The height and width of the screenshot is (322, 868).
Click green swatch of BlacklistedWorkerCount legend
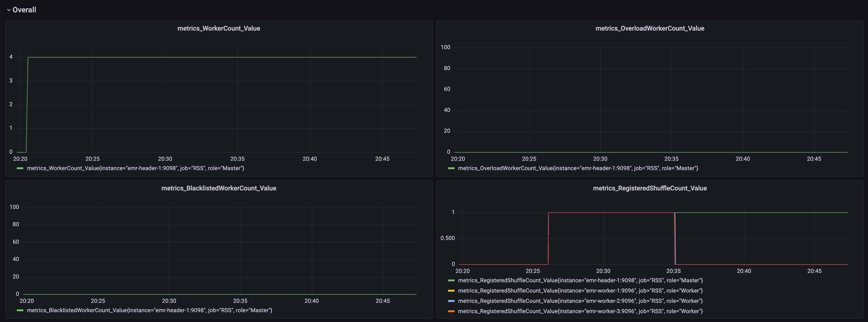point(20,311)
